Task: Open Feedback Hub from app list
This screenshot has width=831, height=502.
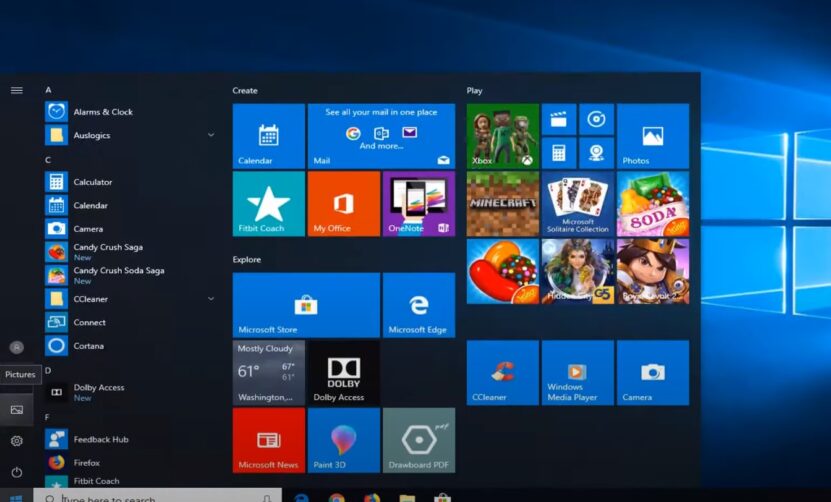Action: pos(131,439)
